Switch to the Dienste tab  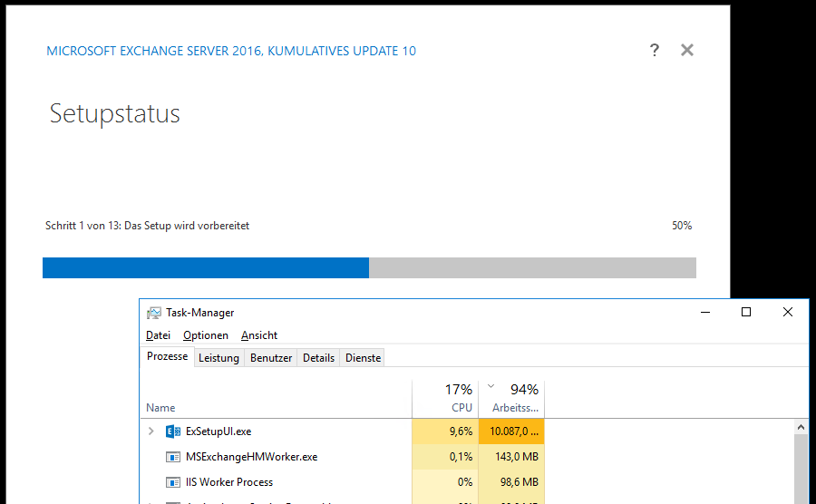click(x=363, y=358)
